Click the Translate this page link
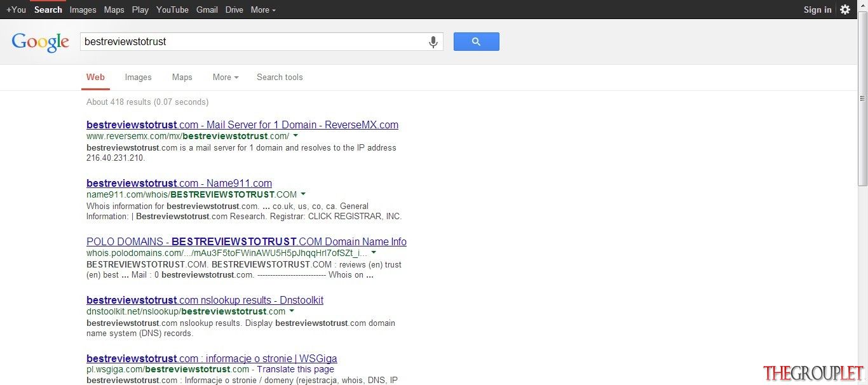This screenshot has height=385, width=868. point(295,369)
